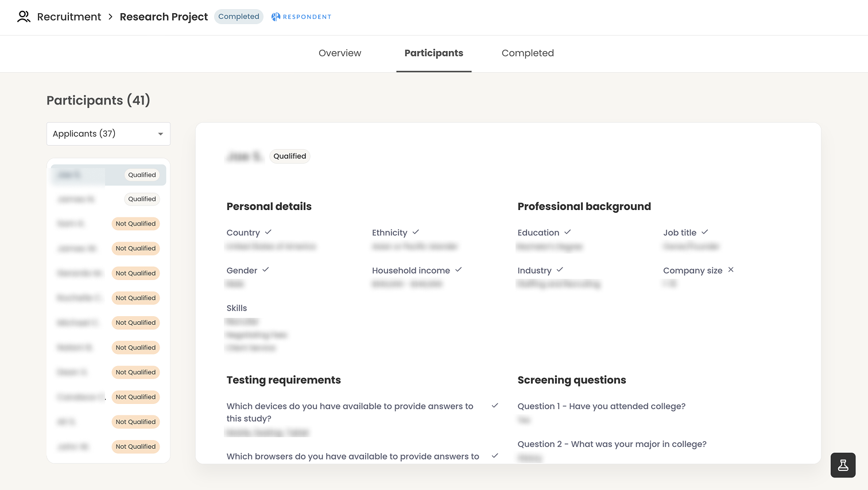The image size is (868, 490).
Task: Click the Testing requirements heading
Action: (284, 380)
